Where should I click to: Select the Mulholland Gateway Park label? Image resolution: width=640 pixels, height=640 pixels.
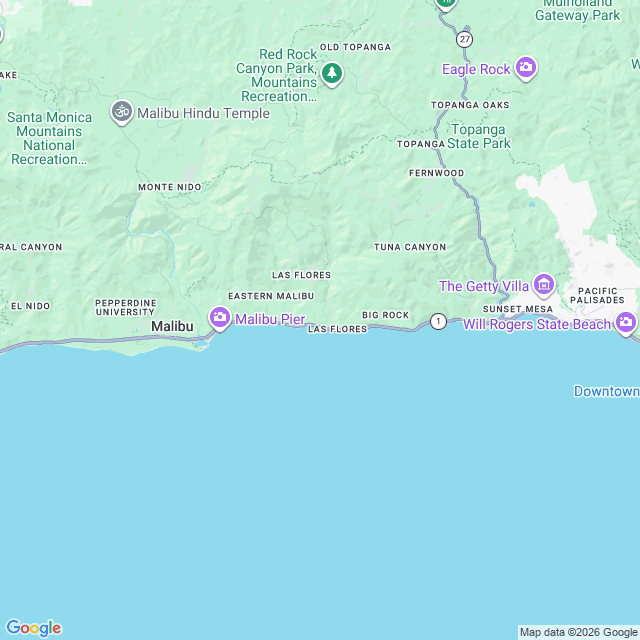click(578, 10)
